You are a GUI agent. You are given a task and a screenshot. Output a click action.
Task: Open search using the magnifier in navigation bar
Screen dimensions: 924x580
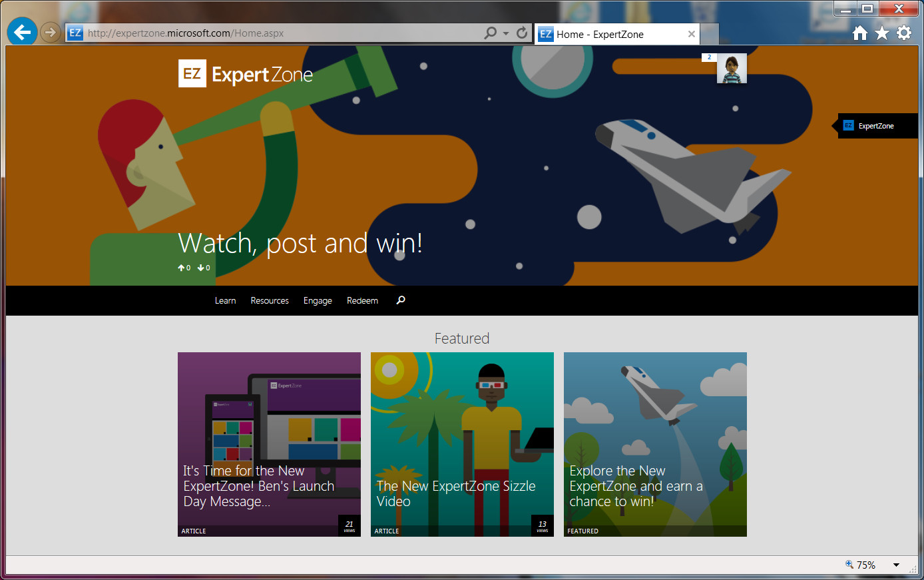coord(400,300)
